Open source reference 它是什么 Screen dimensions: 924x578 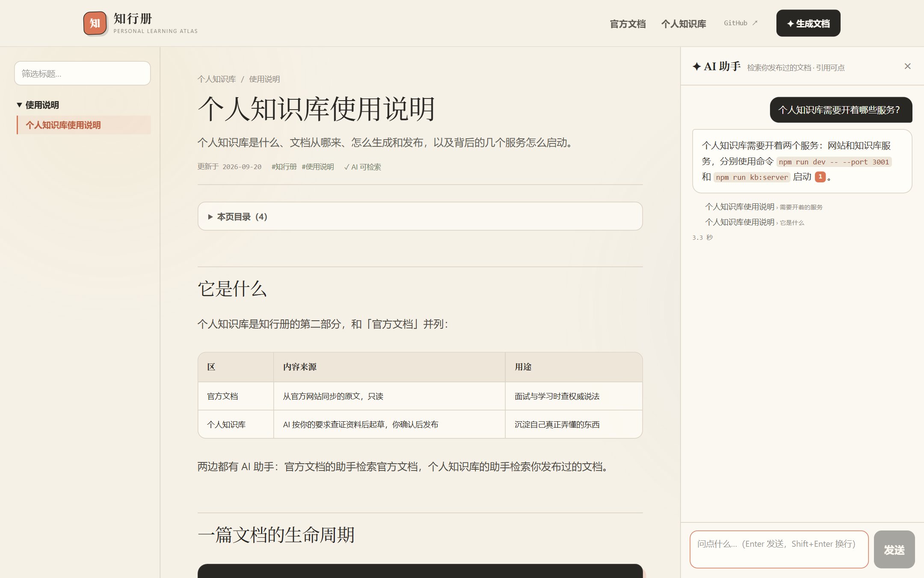(755, 222)
